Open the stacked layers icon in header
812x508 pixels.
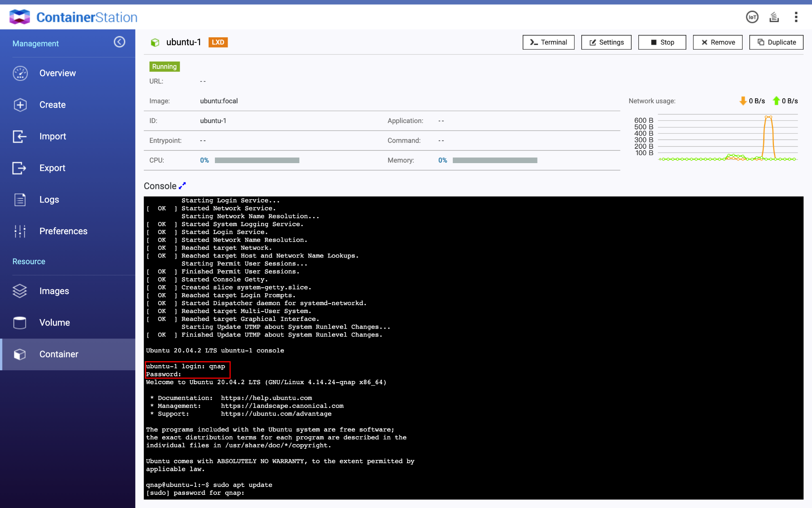[x=774, y=17]
